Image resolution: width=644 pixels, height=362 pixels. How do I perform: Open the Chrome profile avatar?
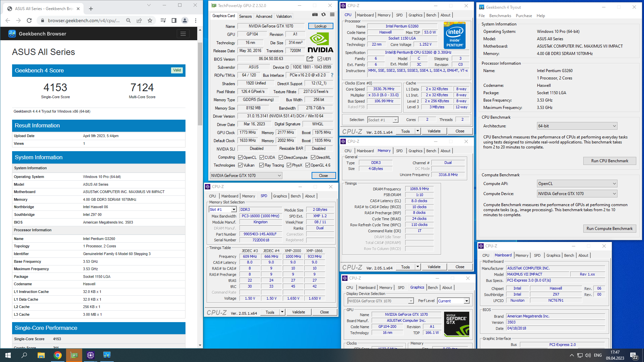click(185, 20)
